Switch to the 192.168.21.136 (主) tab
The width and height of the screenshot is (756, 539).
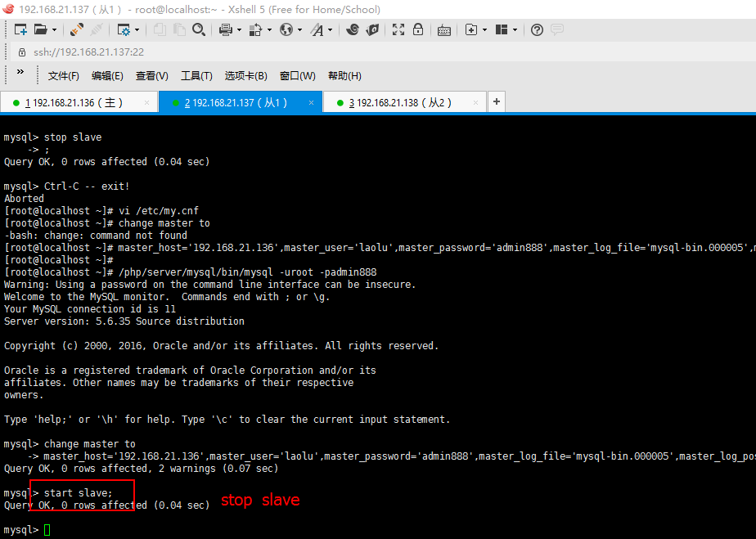[74, 103]
